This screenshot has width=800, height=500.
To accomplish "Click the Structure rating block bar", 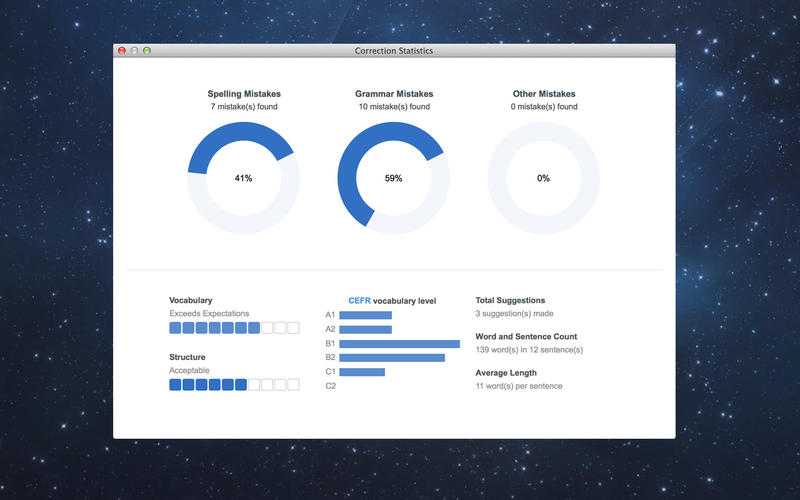I will (234, 385).
